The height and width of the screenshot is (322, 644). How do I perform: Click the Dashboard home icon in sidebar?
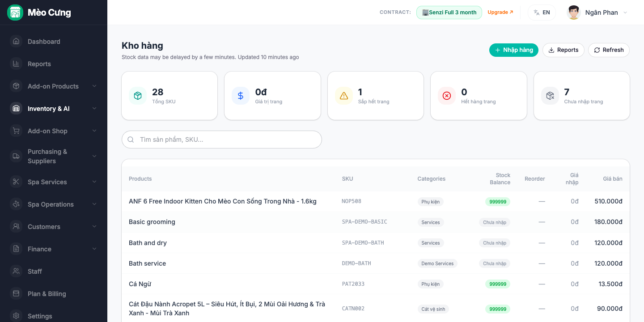[x=16, y=41]
